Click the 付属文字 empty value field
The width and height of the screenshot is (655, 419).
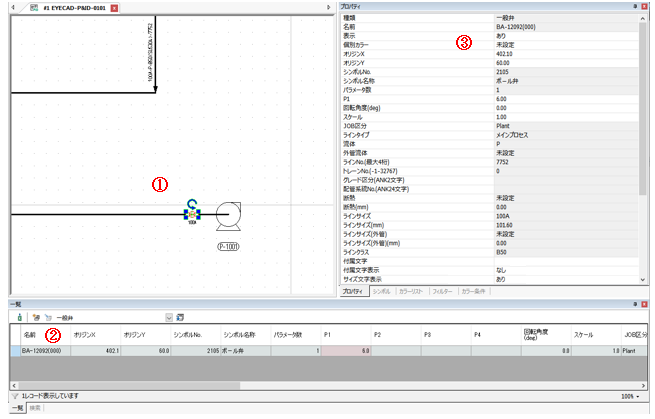click(x=566, y=261)
